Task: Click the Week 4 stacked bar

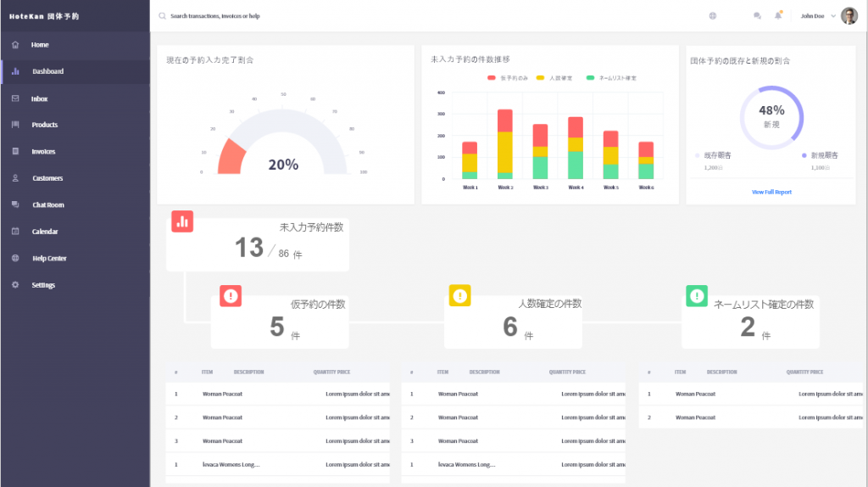Action: (x=576, y=148)
